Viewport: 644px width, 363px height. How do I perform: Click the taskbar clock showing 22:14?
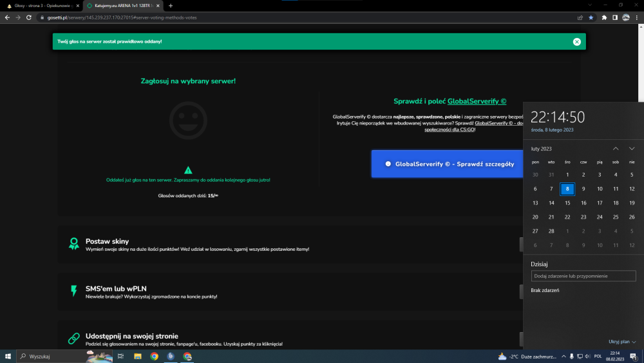[x=615, y=357]
